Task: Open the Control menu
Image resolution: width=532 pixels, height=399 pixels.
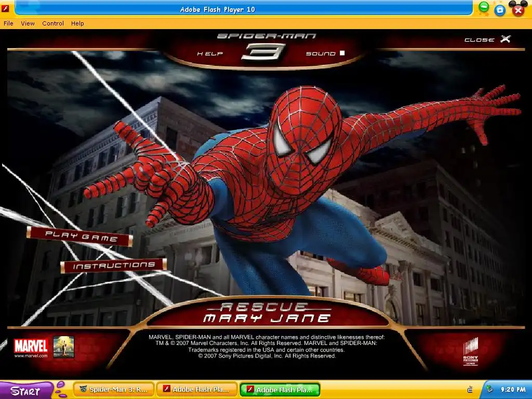Action: [x=53, y=23]
